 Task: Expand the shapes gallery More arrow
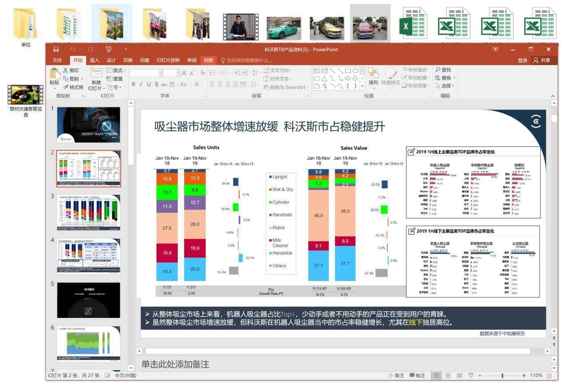[x=363, y=87]
